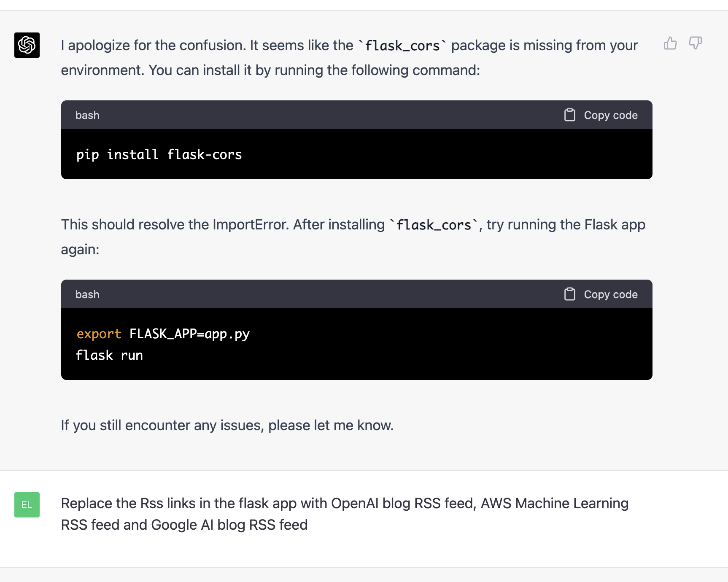Select the pip install flask-cors command text

pyautogui.click(x=159, y=154)
